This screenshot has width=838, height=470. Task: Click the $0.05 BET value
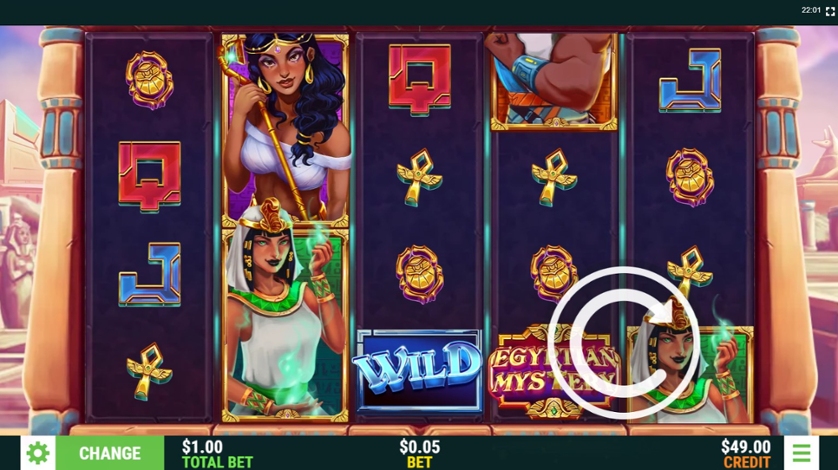pos(420,453)
